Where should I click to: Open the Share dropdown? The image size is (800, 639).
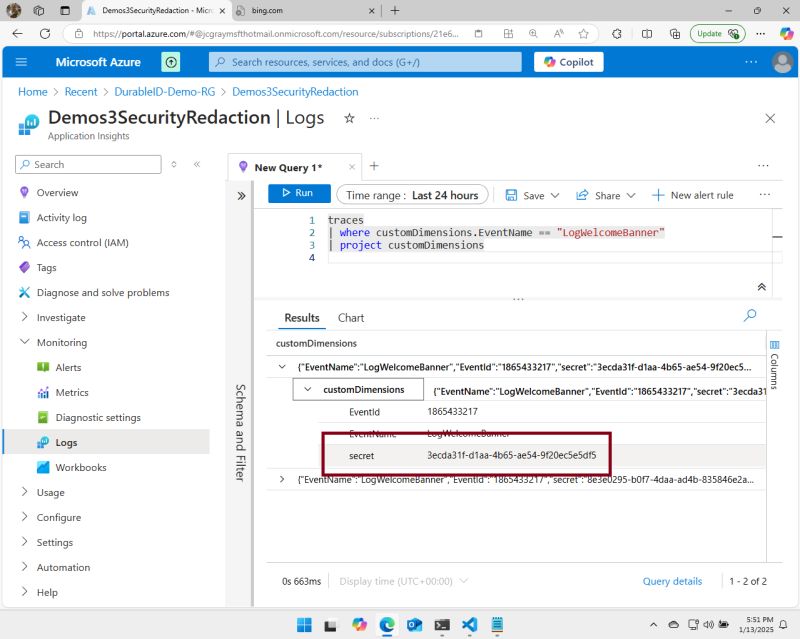[606, 195]
